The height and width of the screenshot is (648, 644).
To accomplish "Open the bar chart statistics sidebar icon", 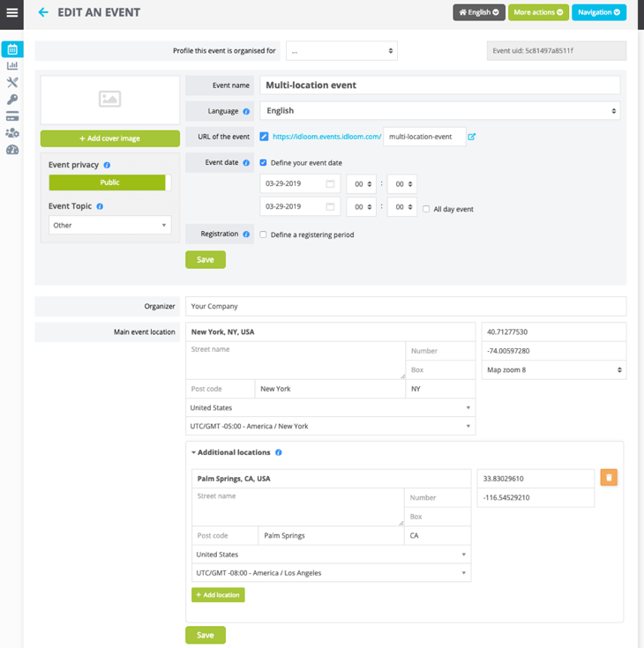I will 12,66.
